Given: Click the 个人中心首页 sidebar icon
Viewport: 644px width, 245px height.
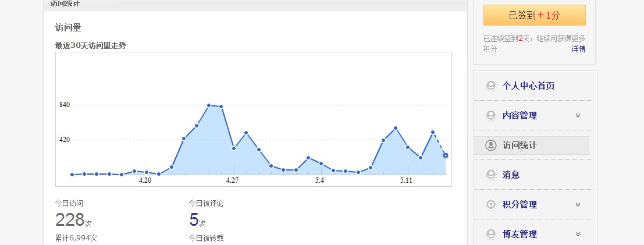Looking at the screenshot, I should [x=490, y=86].
